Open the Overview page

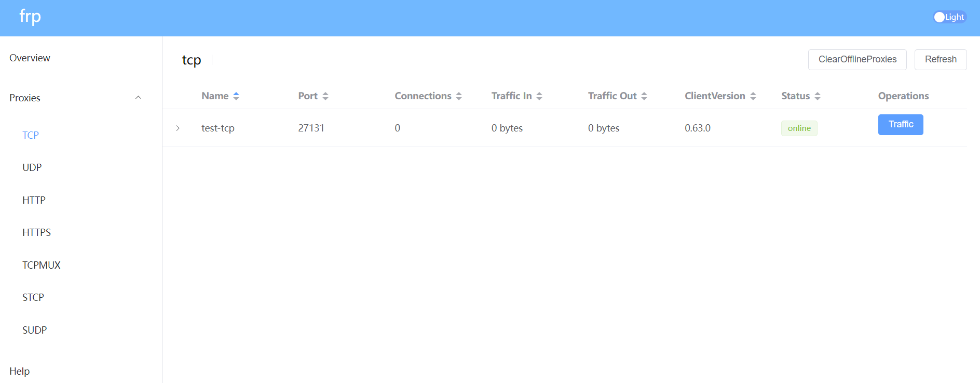pyautogui.click(x=30, y=58)
